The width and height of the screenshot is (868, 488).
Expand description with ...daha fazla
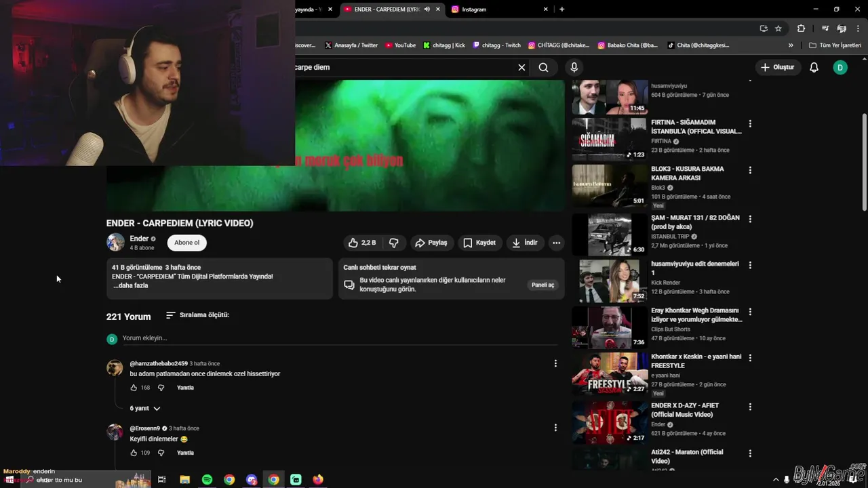pos(130,285)
